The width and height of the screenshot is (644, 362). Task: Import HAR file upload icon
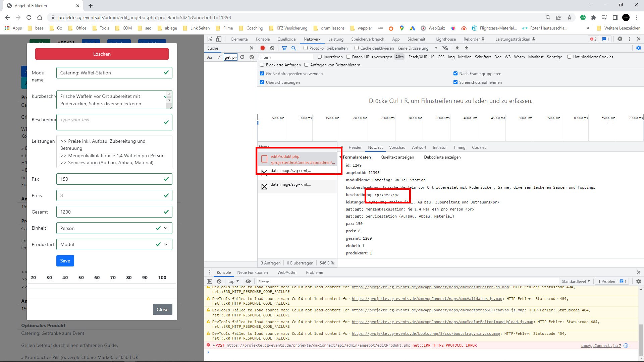point(457,48)
